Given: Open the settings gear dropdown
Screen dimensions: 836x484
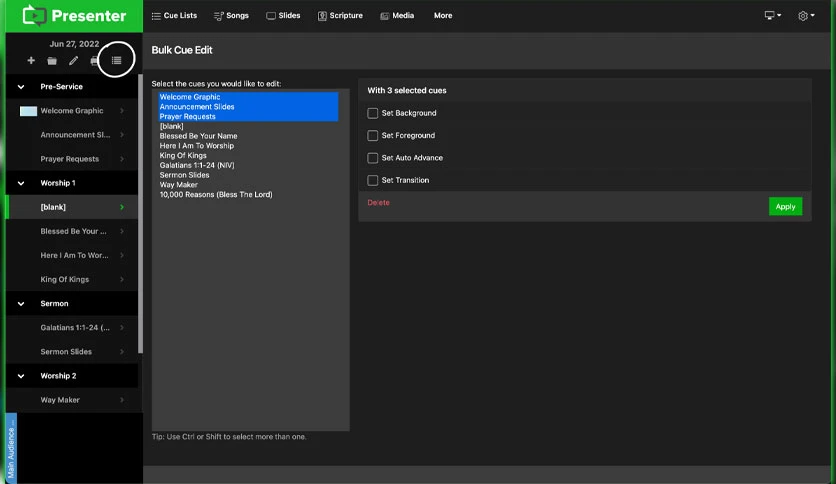Looking at the screenshot, I should pyautogui.click(x=806, y=15).
